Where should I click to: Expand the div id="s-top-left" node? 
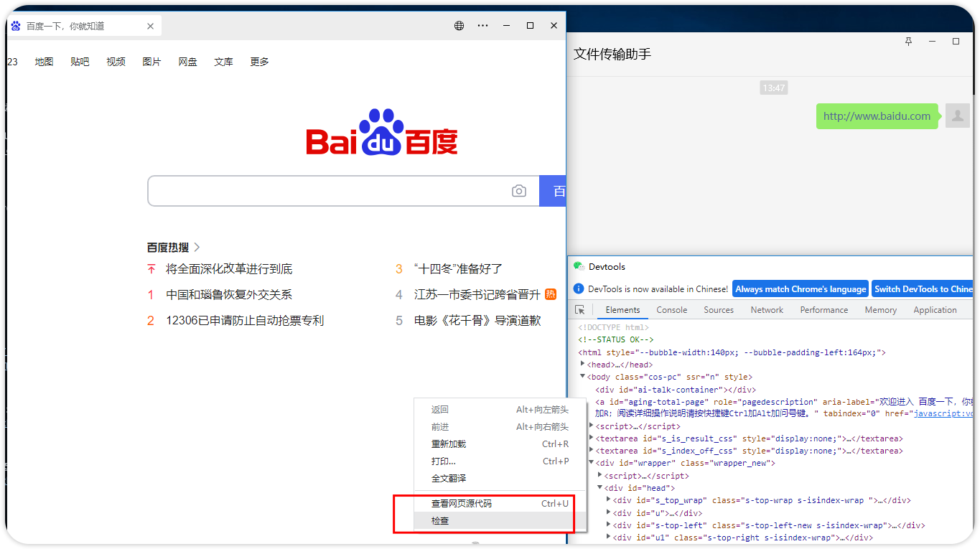point(609,525)
